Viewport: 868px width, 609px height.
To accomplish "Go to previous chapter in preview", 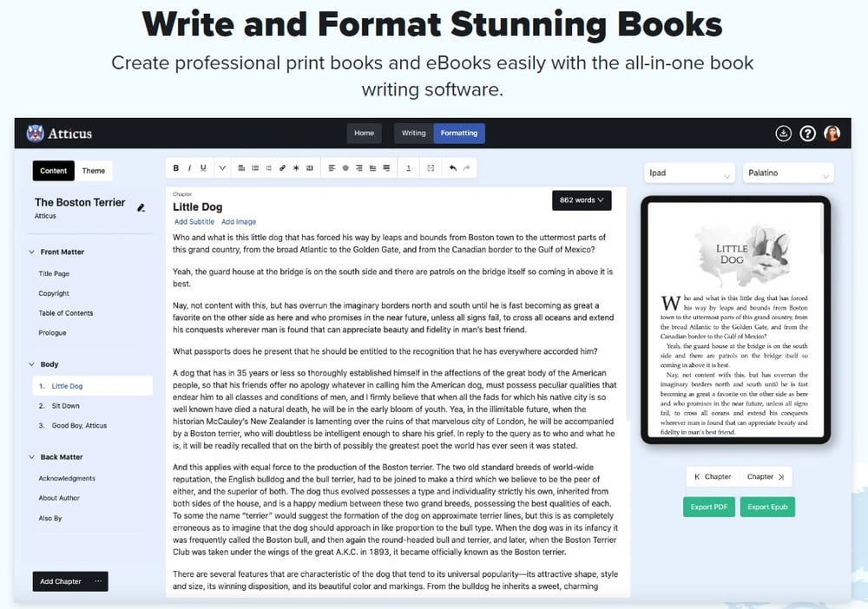I will click(x=713, y=477).
